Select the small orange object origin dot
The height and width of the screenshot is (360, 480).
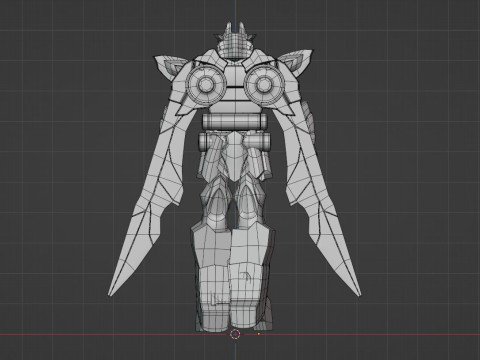259,334
